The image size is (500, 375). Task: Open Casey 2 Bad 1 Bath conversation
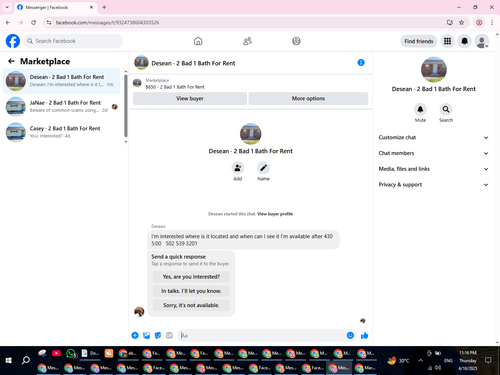62,132
